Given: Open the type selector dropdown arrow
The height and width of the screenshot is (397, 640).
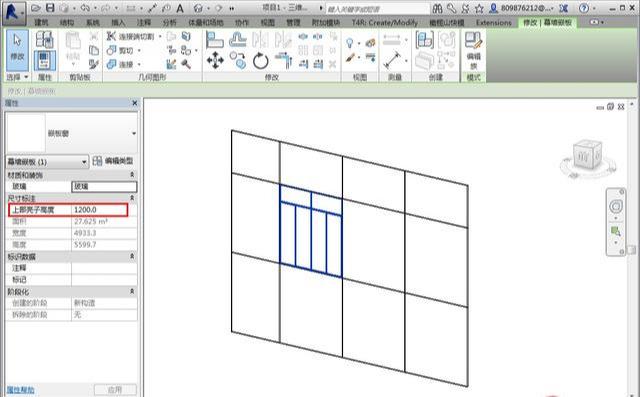Looking at the screenshot, I should coord(134,133).
